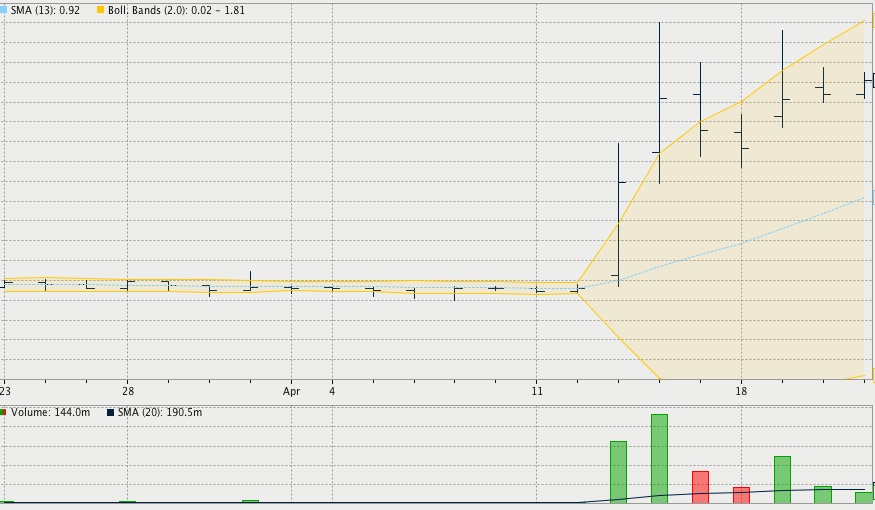The image size is (875, 510).
Task: Click the '18' date axis label
Action: click(741, 391)
